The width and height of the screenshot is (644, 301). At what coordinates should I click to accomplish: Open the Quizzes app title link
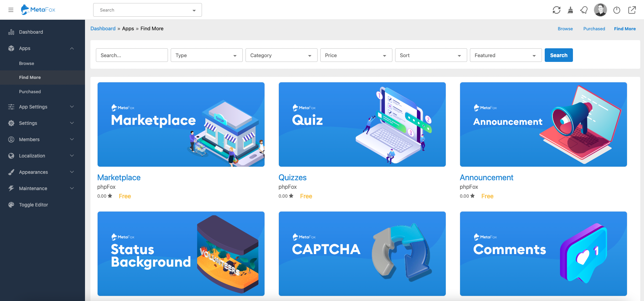point(292,178)
